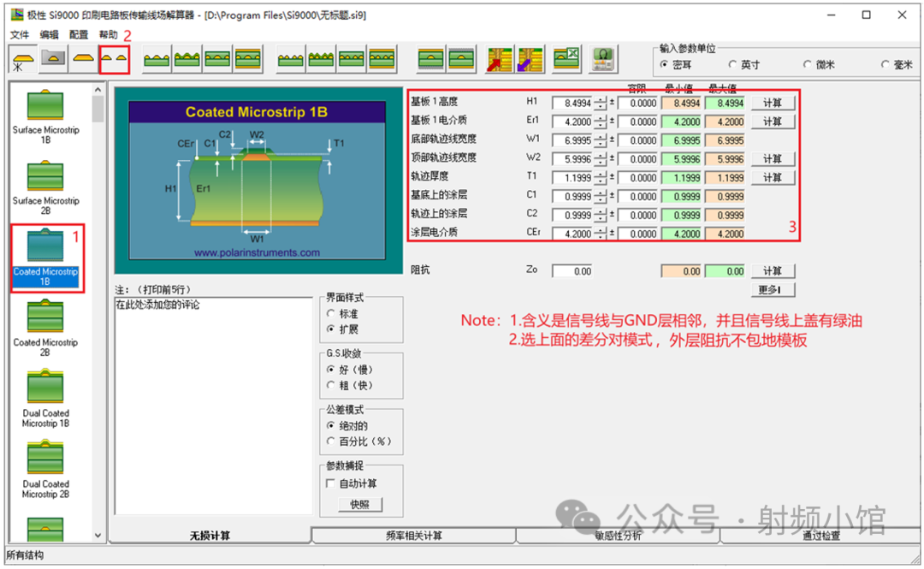Click the 更多 button
This screenshot has width=924, height=569.
click(x=773, y=290)
